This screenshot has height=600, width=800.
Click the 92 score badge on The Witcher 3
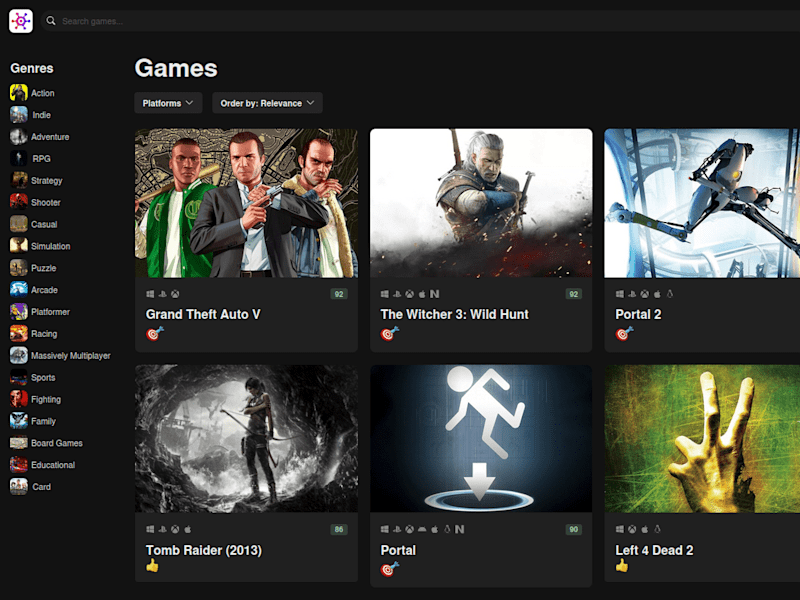(573, 294)
